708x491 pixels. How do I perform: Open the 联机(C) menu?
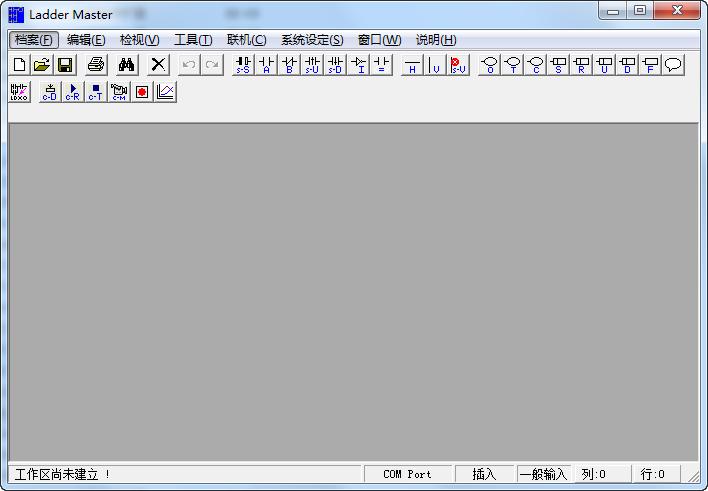pos(247,40)
